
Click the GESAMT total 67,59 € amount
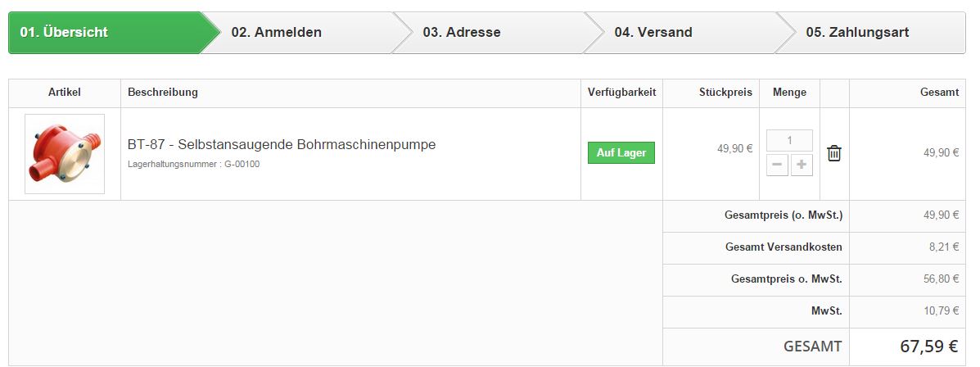point(928,347)
